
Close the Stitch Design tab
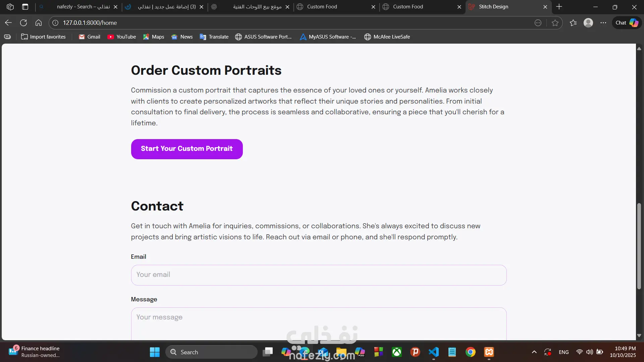545,7
